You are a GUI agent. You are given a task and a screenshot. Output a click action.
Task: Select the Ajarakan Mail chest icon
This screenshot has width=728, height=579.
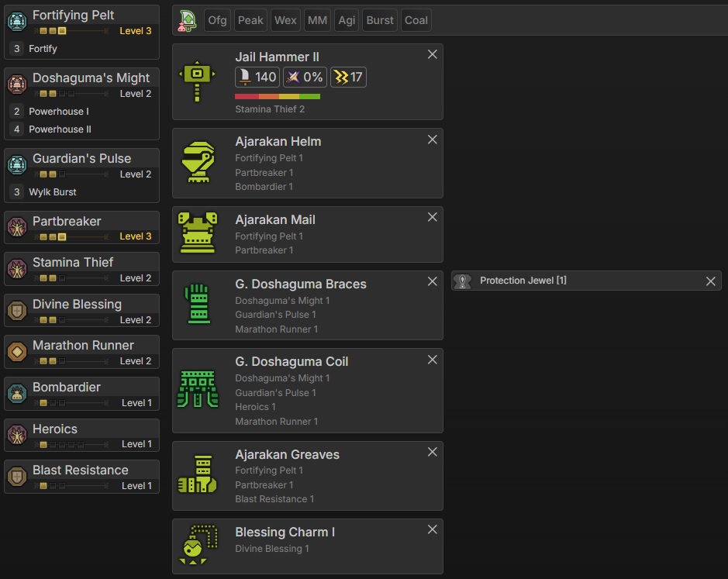coord(197,233)
